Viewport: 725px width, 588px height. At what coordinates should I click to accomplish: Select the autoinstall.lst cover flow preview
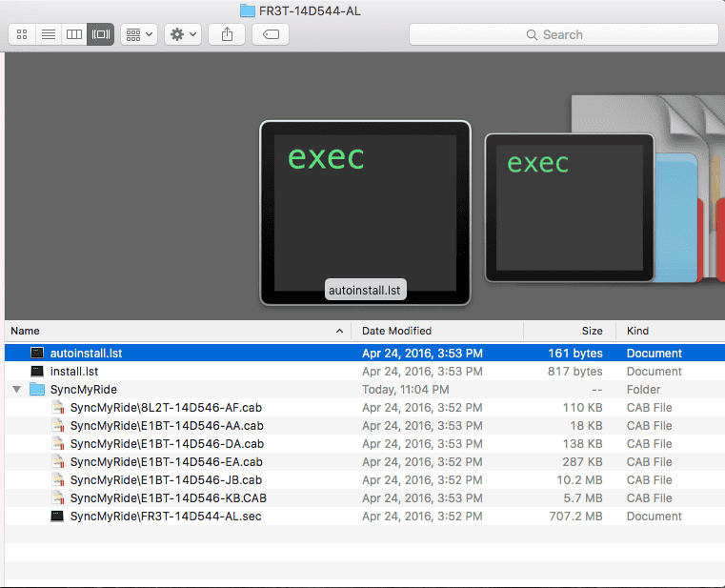[365, 213]
